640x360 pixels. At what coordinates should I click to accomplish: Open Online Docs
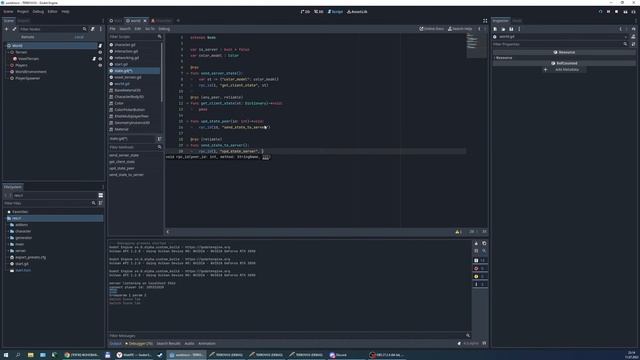(432, 29)
